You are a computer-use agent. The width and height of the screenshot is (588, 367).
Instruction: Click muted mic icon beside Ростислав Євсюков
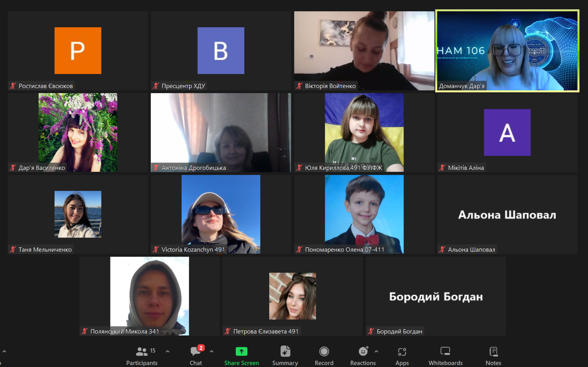click(13, 86)
